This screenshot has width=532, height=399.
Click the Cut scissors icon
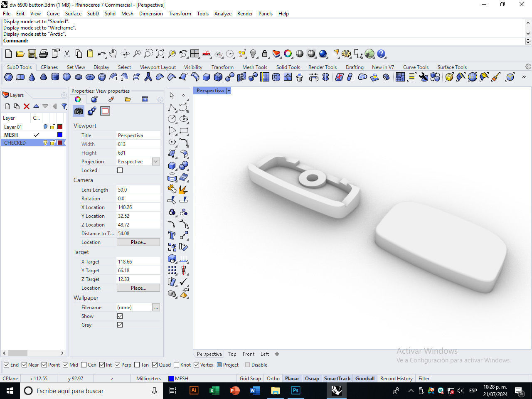[x=66, y=54]
